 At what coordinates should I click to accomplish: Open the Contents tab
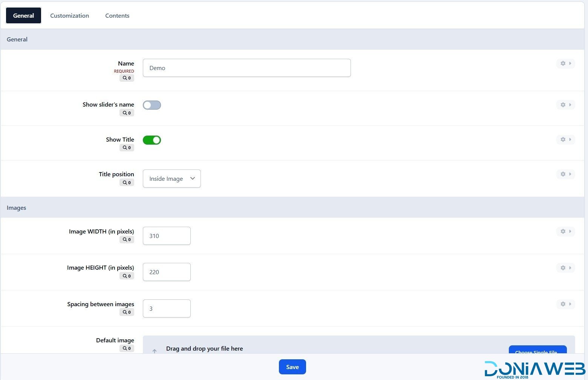pos(117,15)
